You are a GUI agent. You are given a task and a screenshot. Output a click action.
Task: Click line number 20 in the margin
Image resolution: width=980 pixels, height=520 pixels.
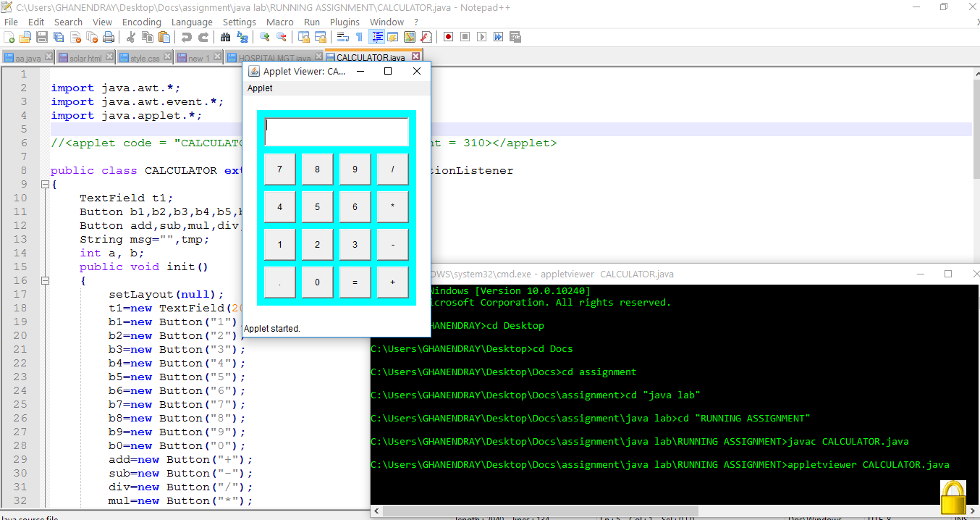pyautogui.click(x=20, y=335)
